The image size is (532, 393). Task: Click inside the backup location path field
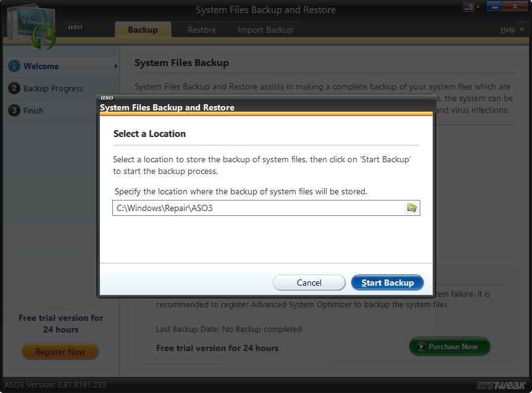click(247, 208)
